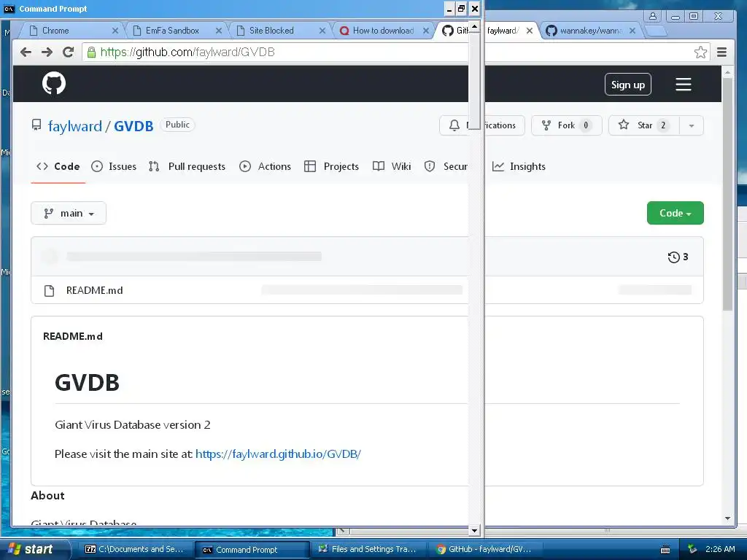747x560 pixels.
Task: Open the Wiki tab
Action: [392, 167]
